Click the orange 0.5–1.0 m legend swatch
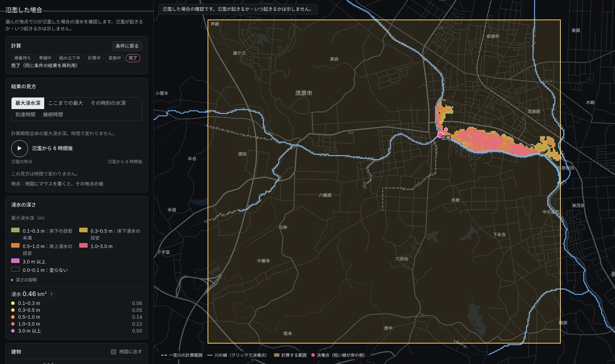Viewport: 615px width, 364px height. coord(15,245)
